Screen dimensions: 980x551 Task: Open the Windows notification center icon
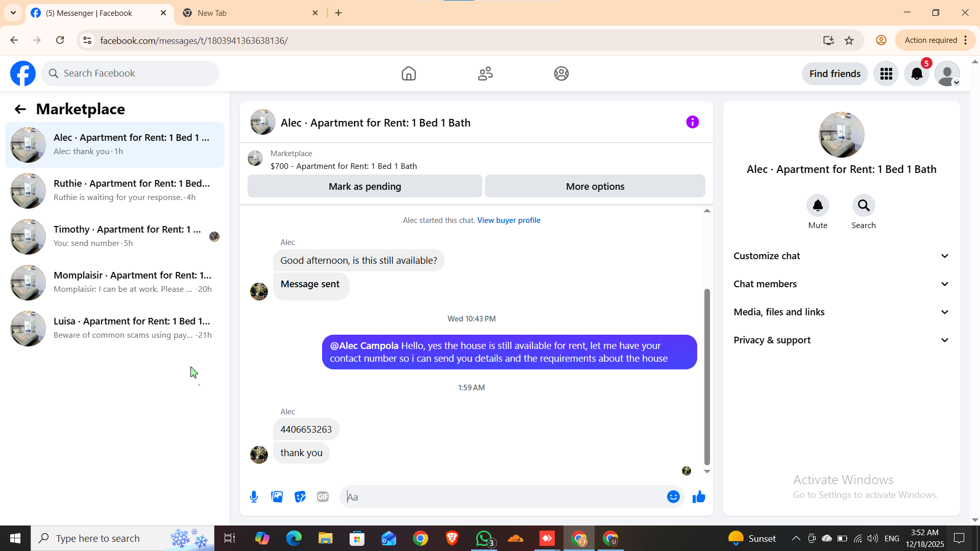[x=960, y=538]
